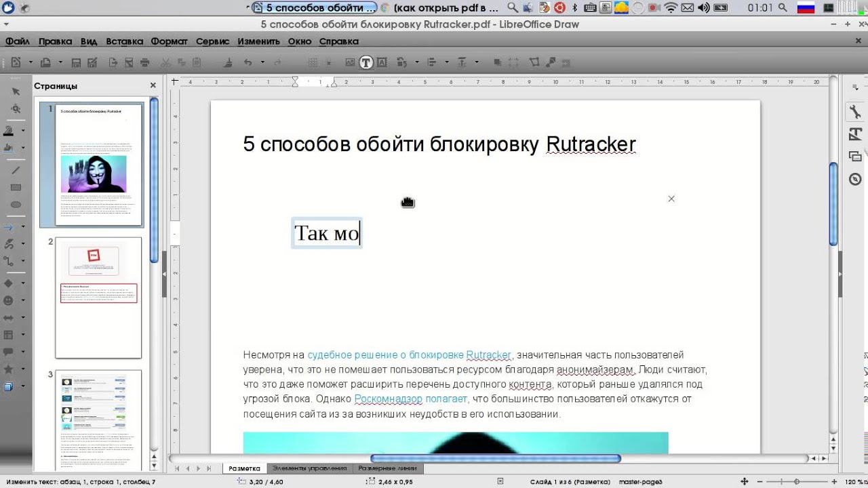Viewport: 868px width, 488px height.
Task: Toggle the display grid icon
Action: (x=313, y=62)
